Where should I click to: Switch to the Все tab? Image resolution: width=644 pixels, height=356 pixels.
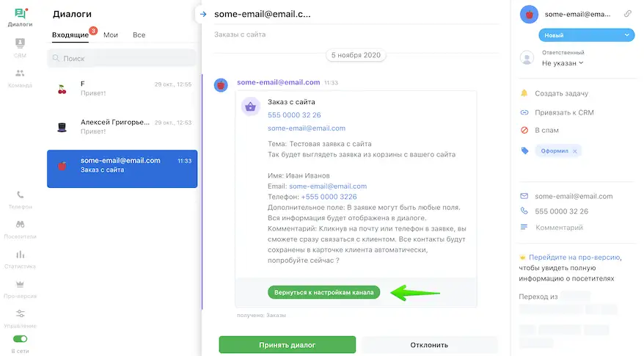pyautogui.click(x=139, y=35)
